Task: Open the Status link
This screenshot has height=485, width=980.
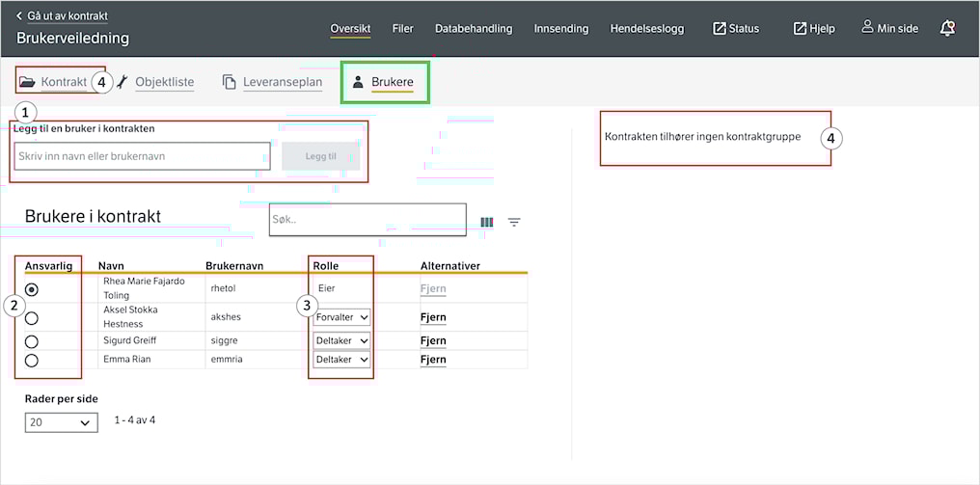Action: coord(744,28)
